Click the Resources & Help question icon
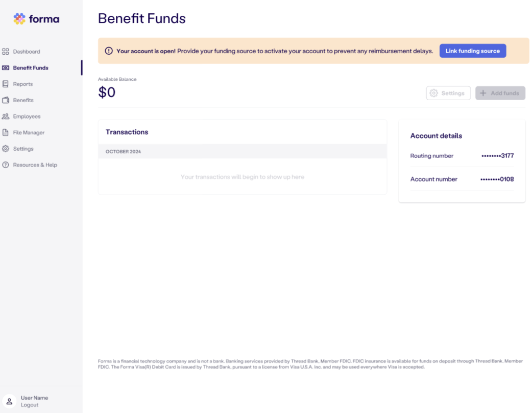Image resolution: width=532 pixels, height=413 pixels. [6, 165]
